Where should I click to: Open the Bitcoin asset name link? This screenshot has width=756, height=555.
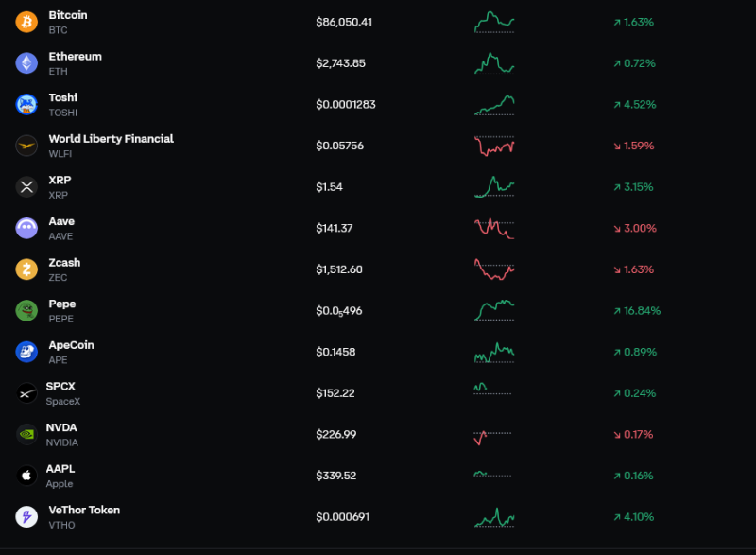68,15
